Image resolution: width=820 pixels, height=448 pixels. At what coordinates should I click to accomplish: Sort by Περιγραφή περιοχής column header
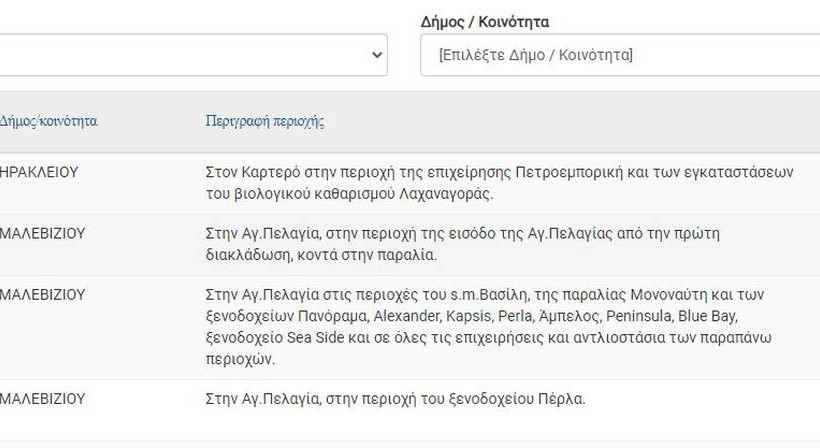(x=264, y=121)
